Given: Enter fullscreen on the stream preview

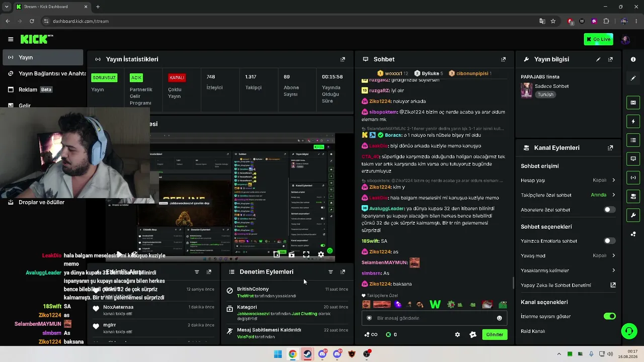Looking at the screenshot, I should (306, 254).
